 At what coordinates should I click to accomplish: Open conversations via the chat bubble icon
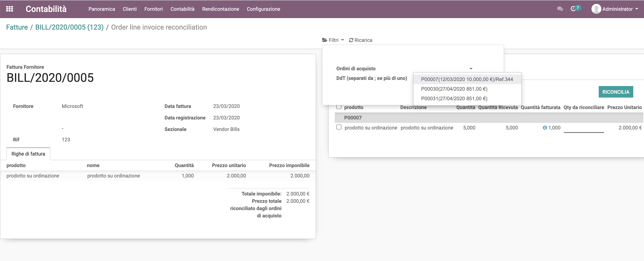tap(560, 9)
